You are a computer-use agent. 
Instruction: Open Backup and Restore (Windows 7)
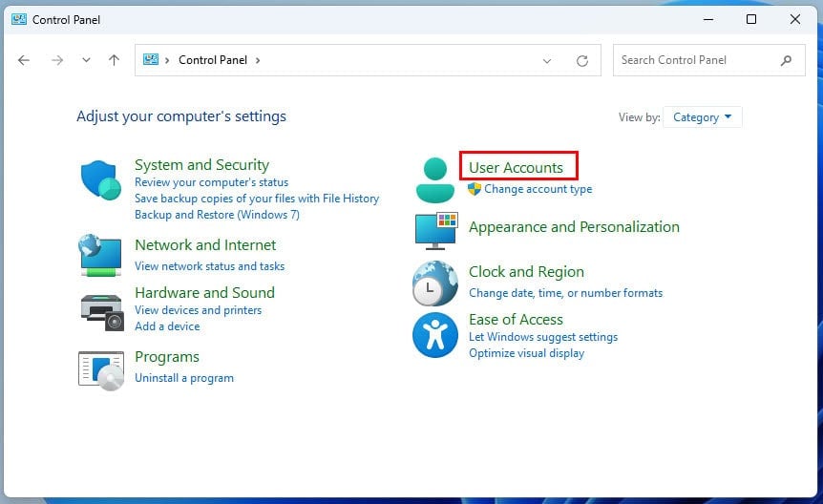pyautogui.click(x=217, y=215)
